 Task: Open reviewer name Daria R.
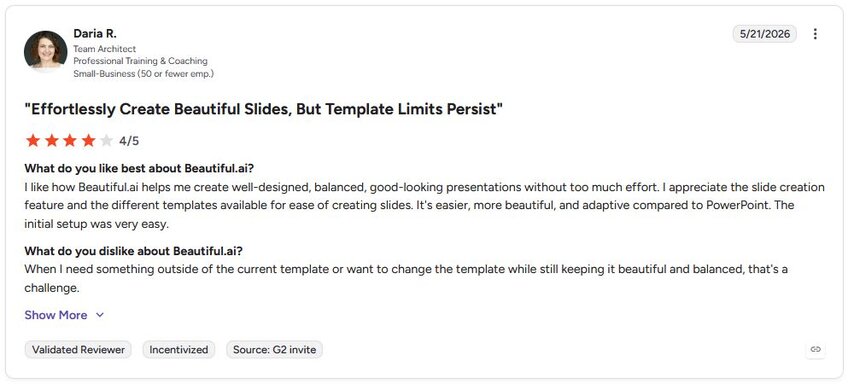pyautogui.click(x=95, y=34)
